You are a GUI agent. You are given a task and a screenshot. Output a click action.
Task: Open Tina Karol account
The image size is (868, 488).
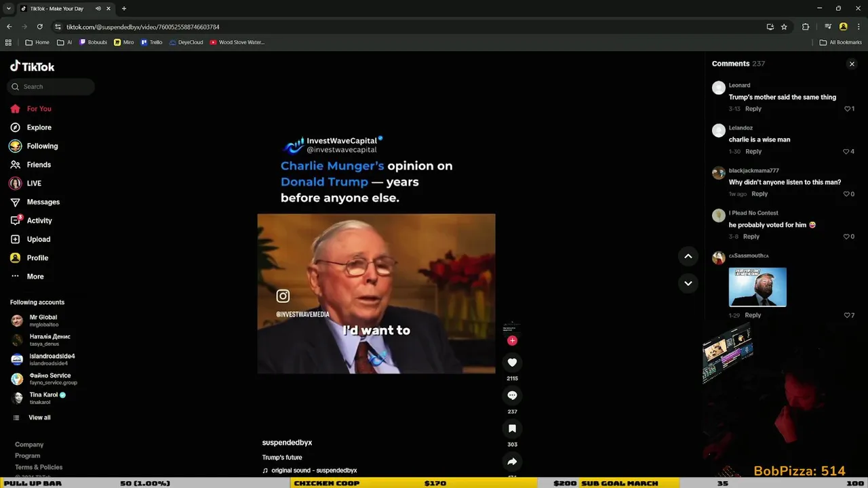(x=39, y=398)
